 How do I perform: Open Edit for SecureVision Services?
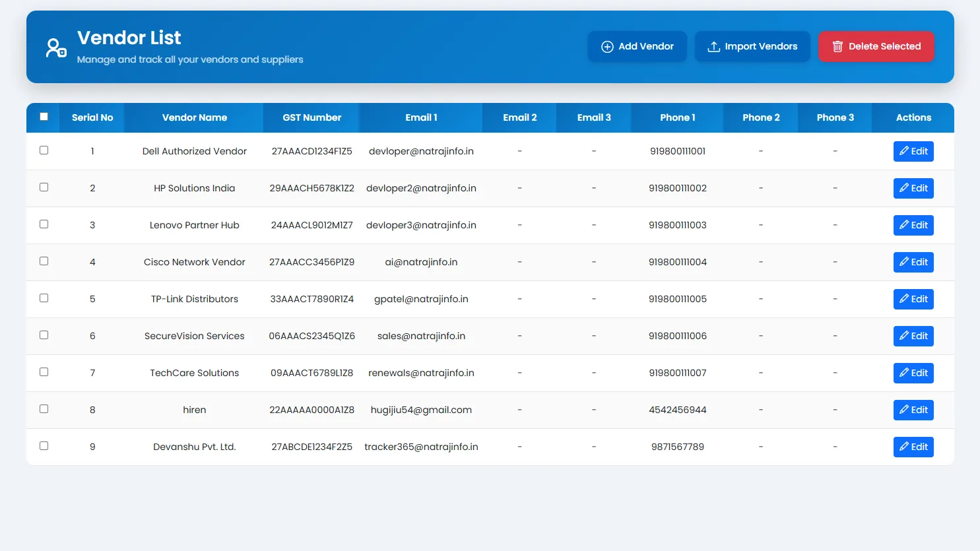[913, 336]
